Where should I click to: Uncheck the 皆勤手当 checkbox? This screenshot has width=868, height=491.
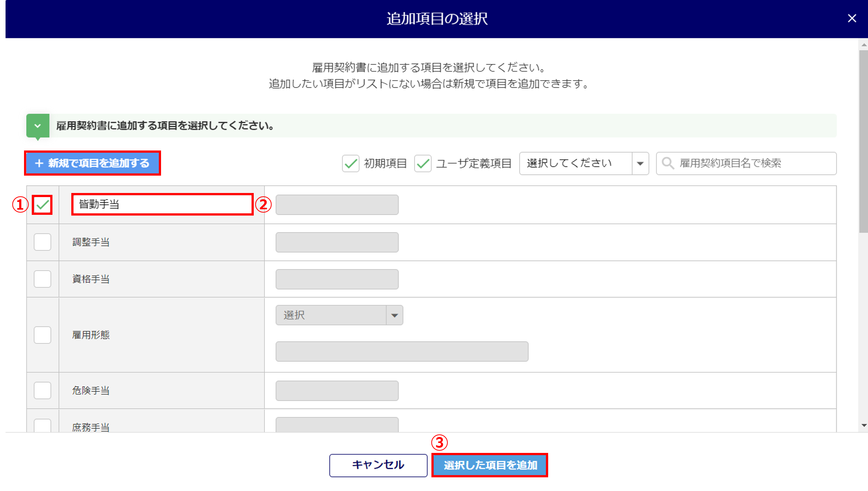tap(42, 204)
